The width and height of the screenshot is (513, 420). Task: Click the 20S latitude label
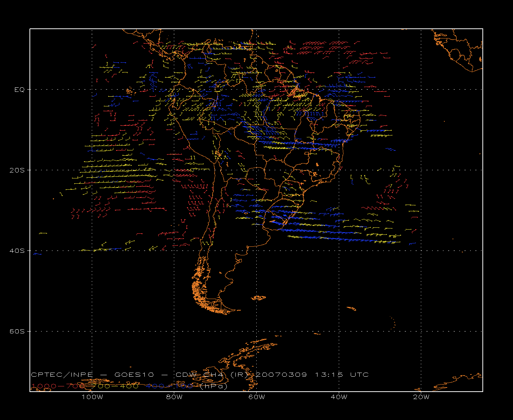click(17, 170)
